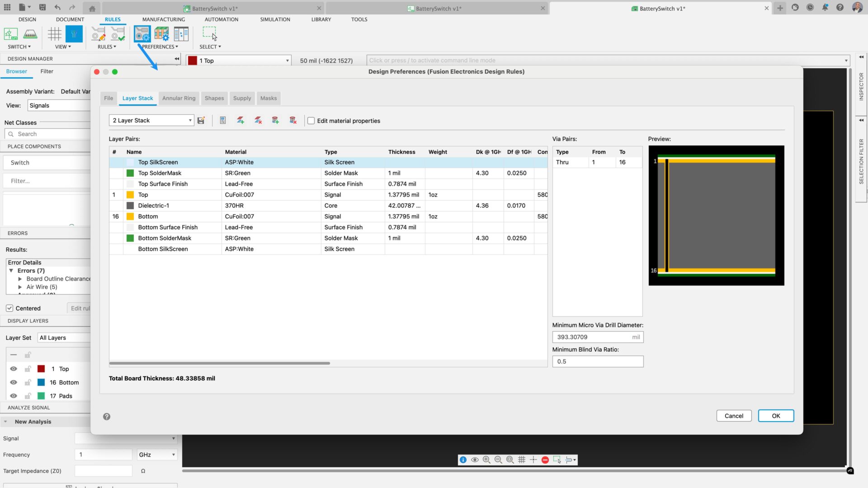
Task: Open the 2 Layer Stack dropdown
Action: (151, 121)
